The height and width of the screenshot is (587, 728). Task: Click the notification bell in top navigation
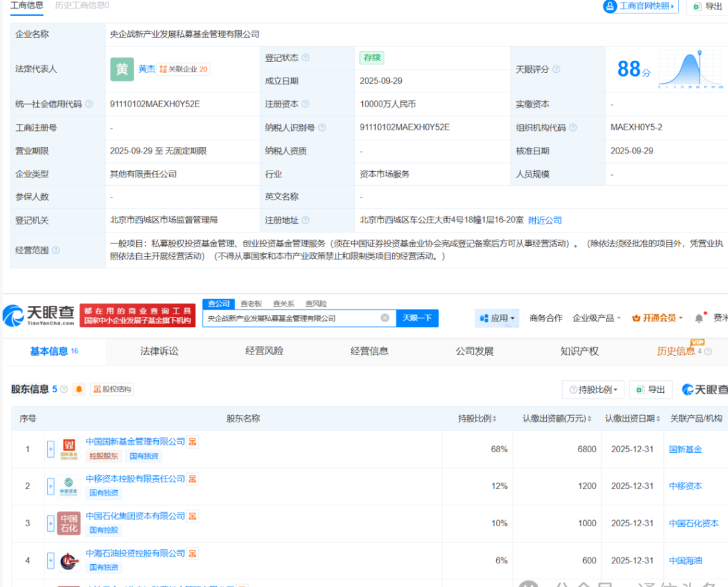pos(699,318)
